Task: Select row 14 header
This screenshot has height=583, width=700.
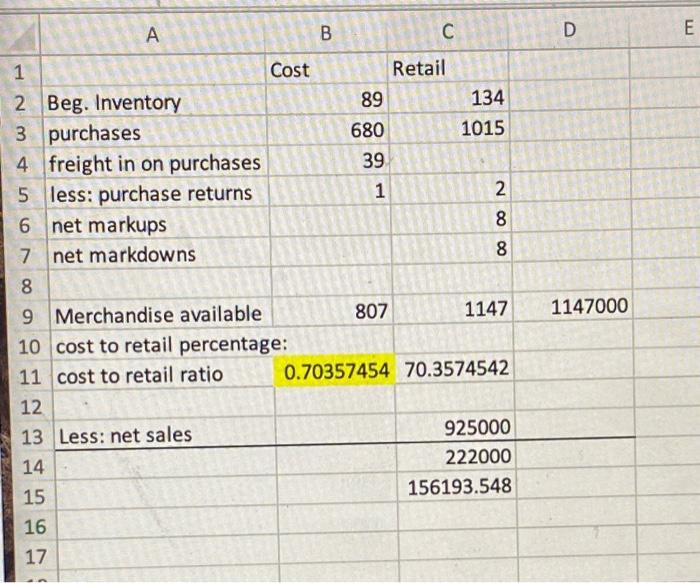Action: pos(33,467)
